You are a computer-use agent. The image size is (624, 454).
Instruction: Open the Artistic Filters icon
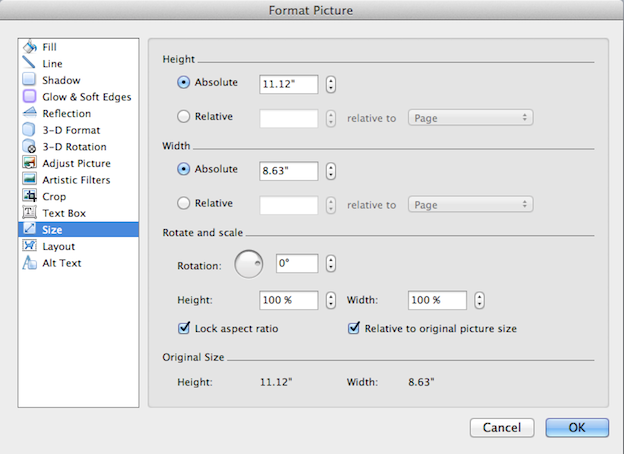pos(30,180)
